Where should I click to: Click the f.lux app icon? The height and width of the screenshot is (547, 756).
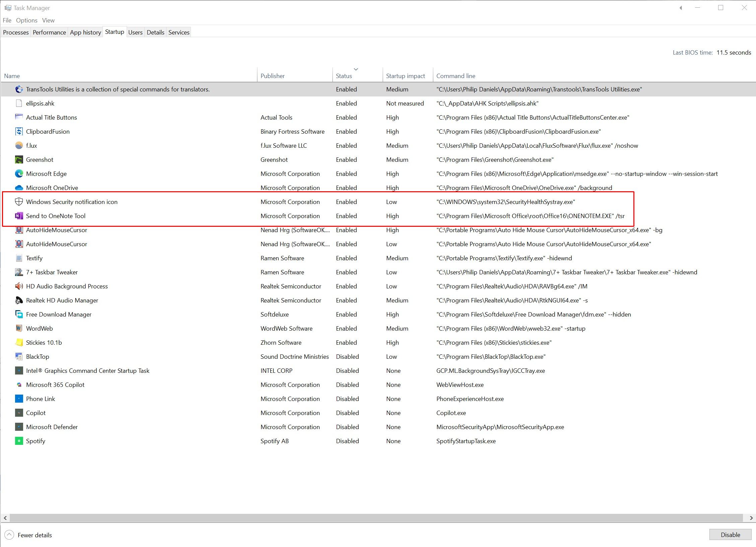(x=19, y=145)
